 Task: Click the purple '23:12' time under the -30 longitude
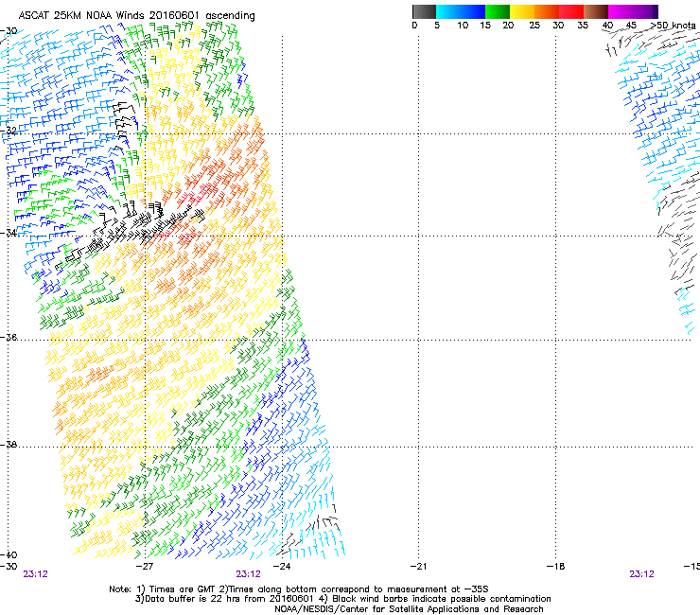pyautogui.click(x=35, y=574)
